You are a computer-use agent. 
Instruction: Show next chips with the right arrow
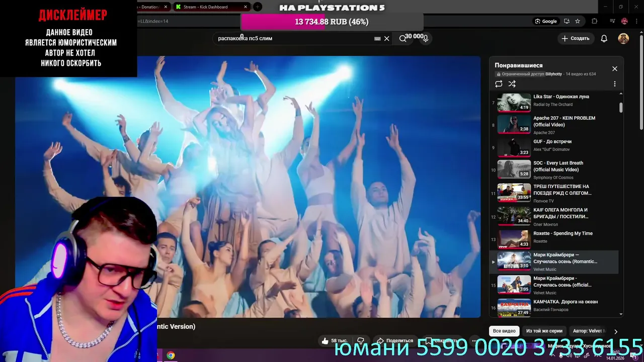pos(615,331)
